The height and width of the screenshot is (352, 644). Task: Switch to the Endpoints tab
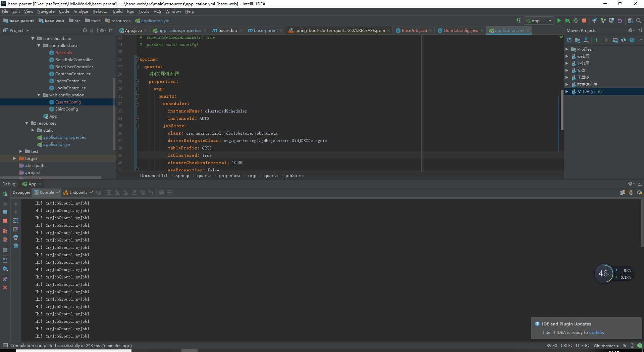coord(78,192)
